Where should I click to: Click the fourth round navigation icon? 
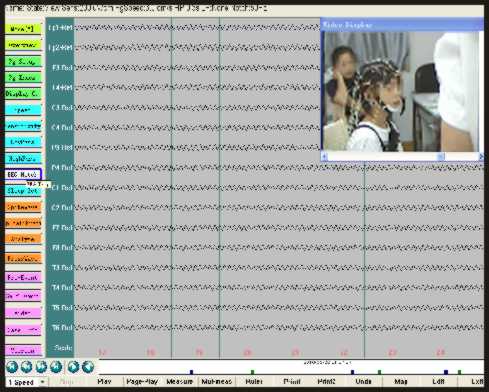tap(56, 367)
